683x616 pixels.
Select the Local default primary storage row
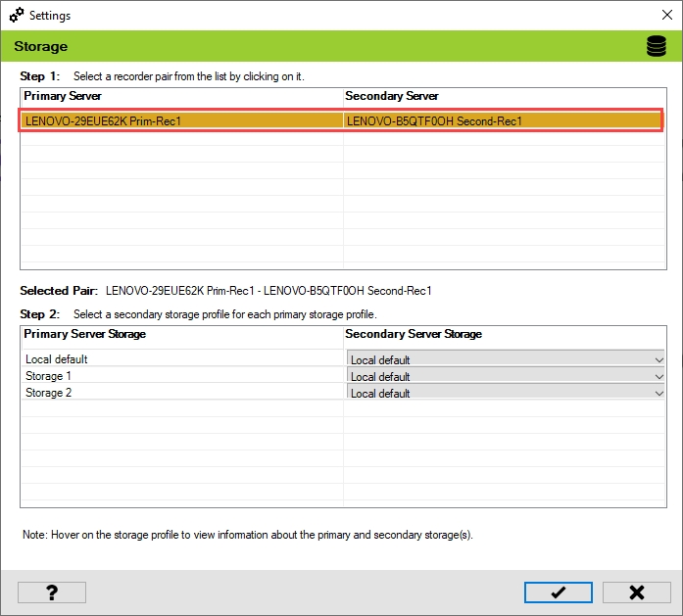pyautogui.click(x=57, y=359)
